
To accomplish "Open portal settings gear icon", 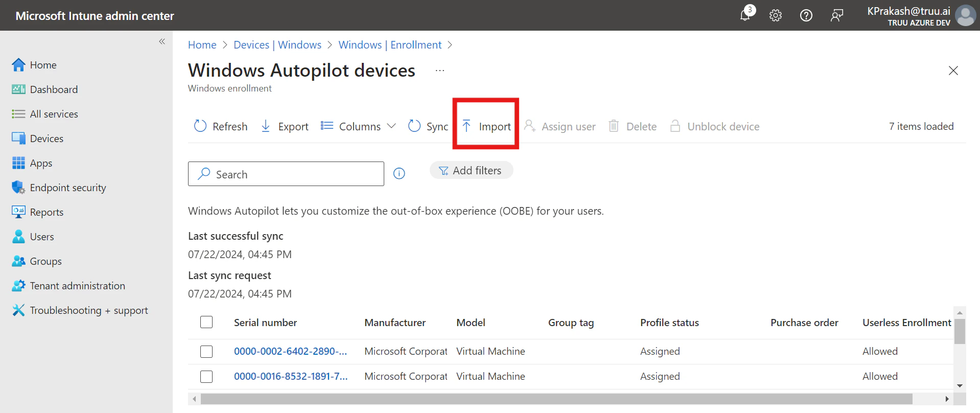I will 776,15.
